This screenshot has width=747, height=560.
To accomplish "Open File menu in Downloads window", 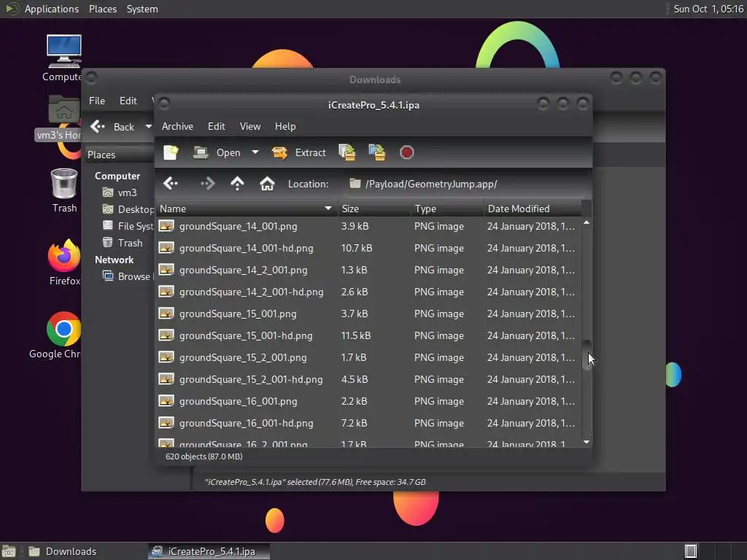I will coord(97,101).
